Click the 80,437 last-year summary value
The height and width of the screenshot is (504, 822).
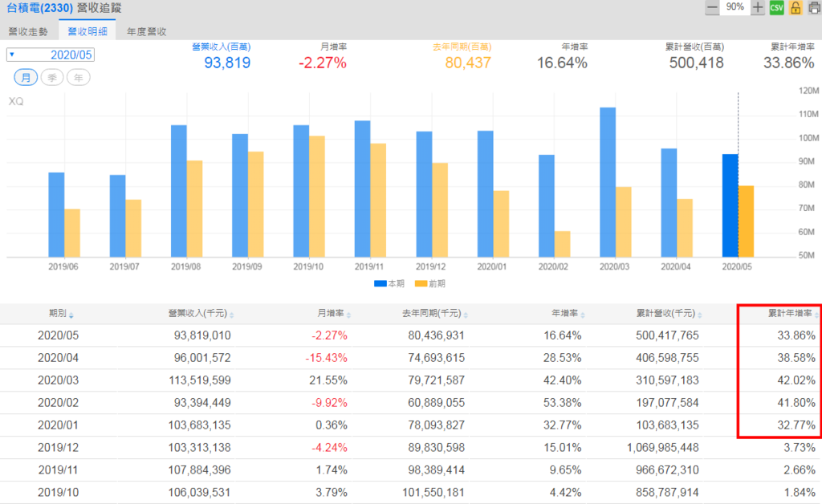tap(468, 63)
